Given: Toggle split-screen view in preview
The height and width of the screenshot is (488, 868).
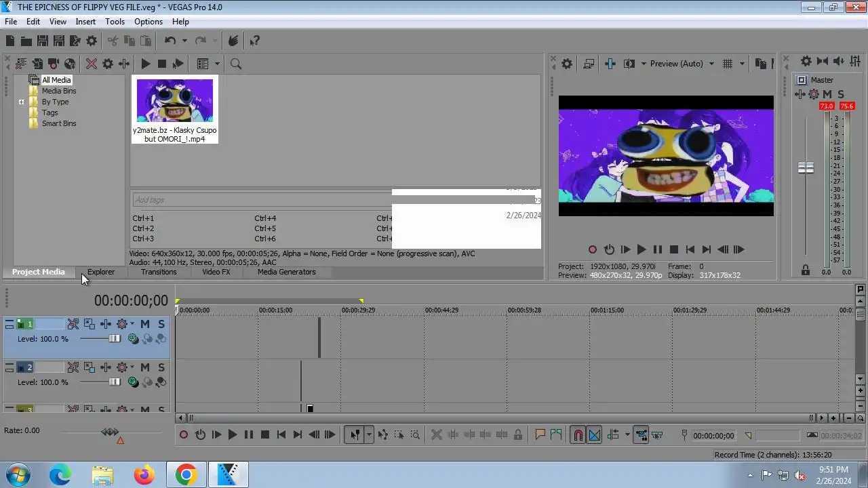Looking at the screenshot, I should click(629, 64).
